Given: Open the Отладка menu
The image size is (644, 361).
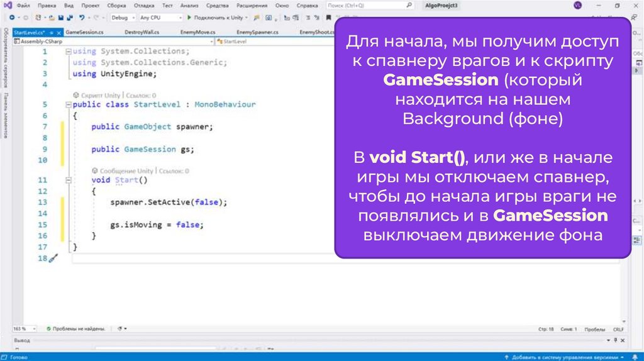Looking at the screenshot, I should 144,5.
